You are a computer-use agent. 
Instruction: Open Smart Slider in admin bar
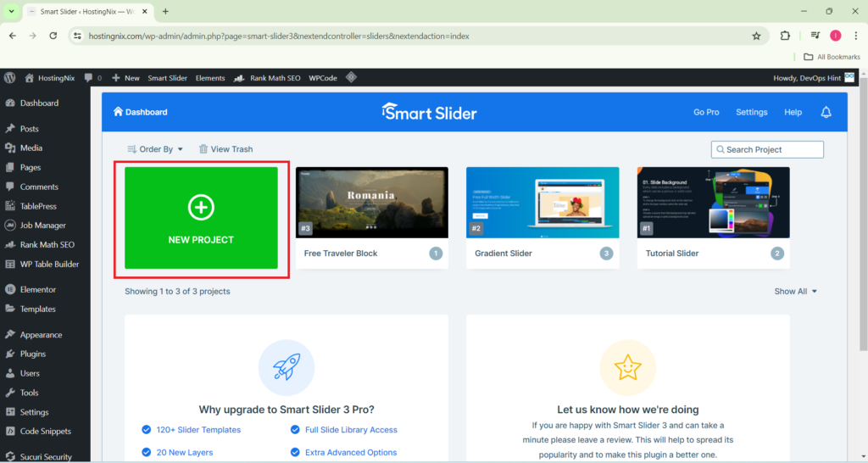coord(167,78)
